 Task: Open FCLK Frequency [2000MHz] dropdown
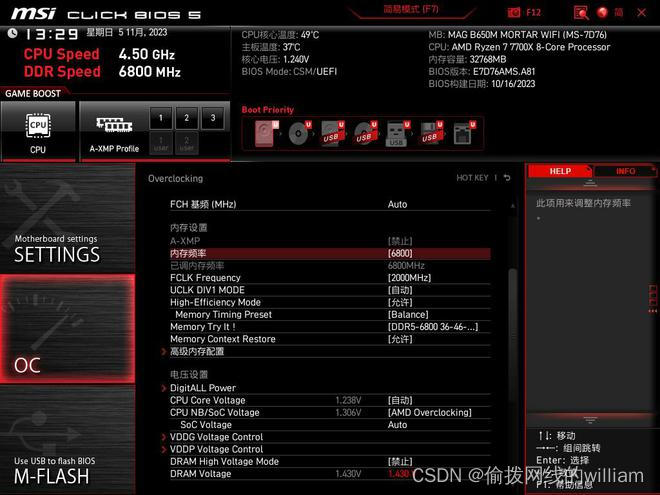[409, 278]
